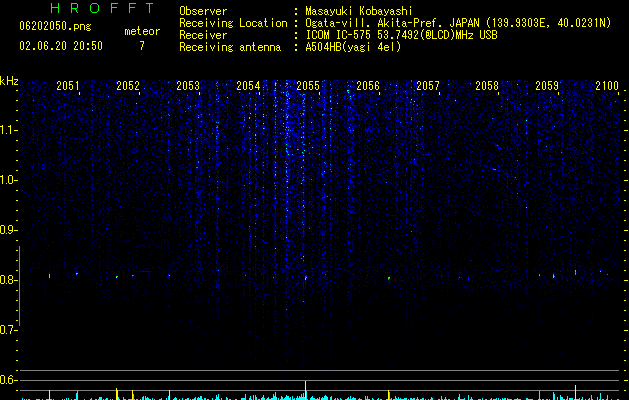Click the 2056 time marker
This screenshot has height=400, width=629.
(x=368, y=86)
